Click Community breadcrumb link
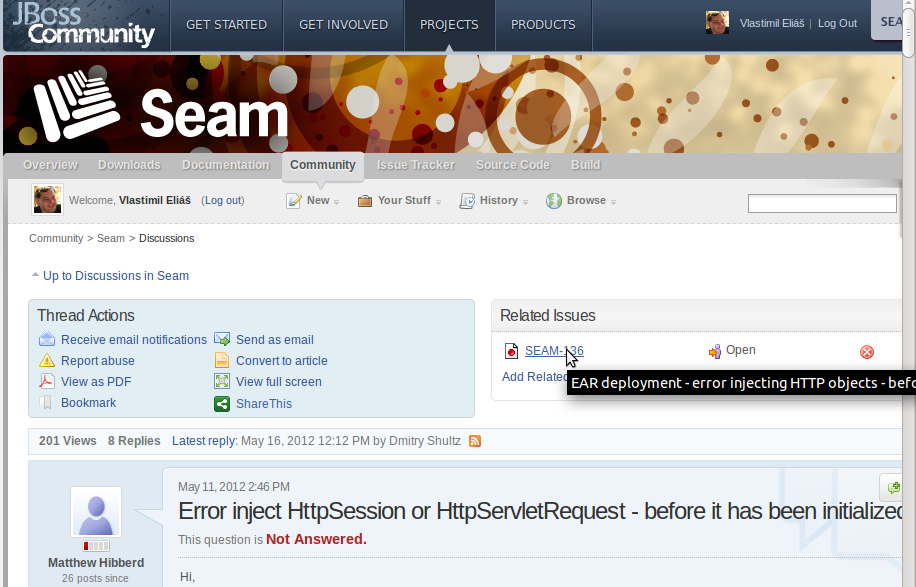This screenshot has width=916, height=587. (56, 238)
